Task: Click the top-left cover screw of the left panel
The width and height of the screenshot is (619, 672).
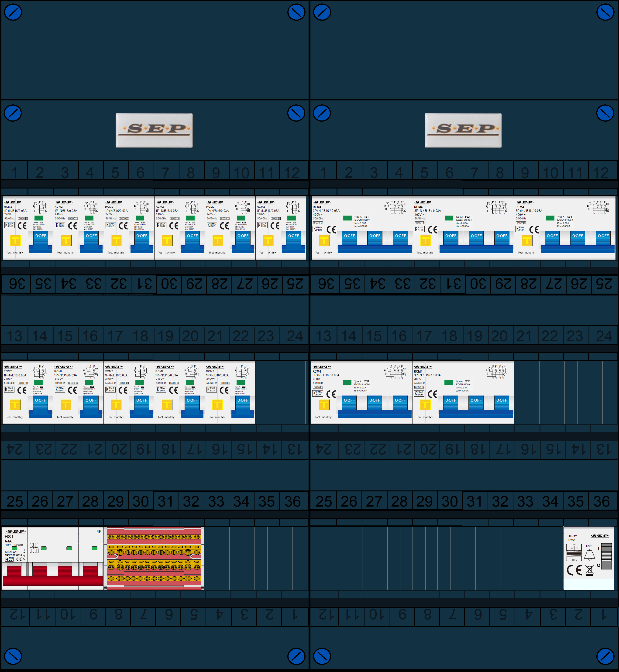Action: point(13,12)
